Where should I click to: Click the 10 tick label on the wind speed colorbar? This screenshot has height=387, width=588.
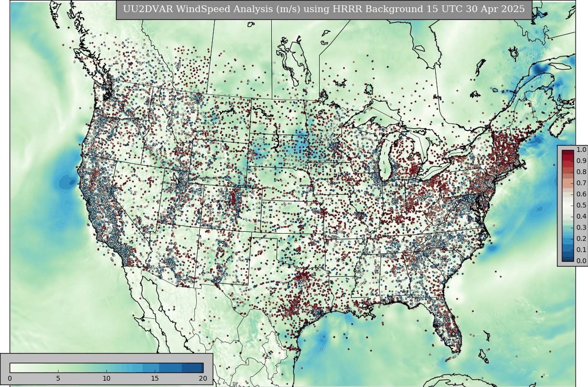[106, 378]
